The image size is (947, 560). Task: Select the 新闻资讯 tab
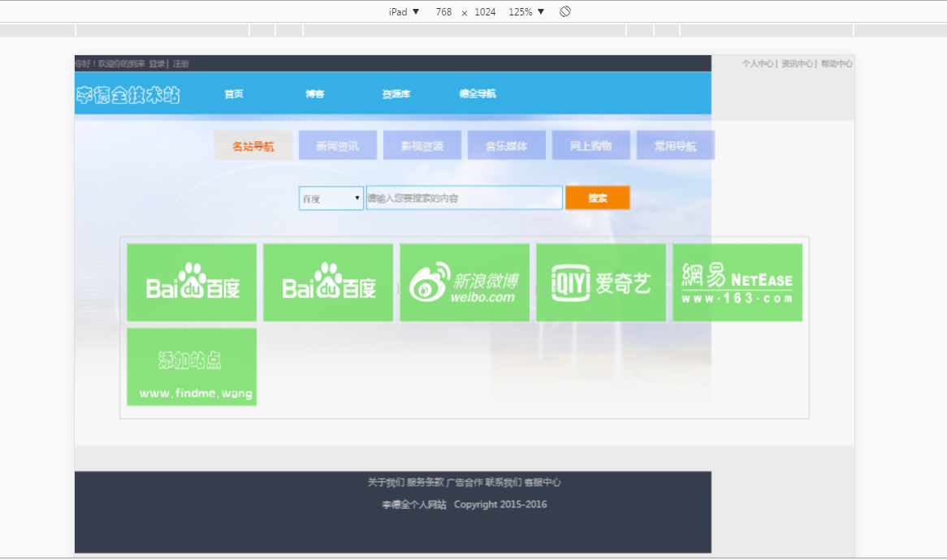pyautogui.click(x=338, y=145)
